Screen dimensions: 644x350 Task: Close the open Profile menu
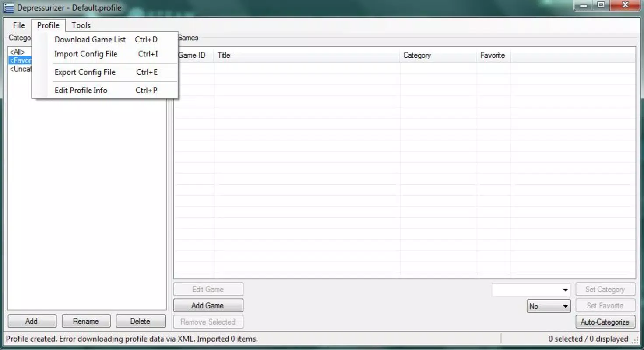coord(48,25)
